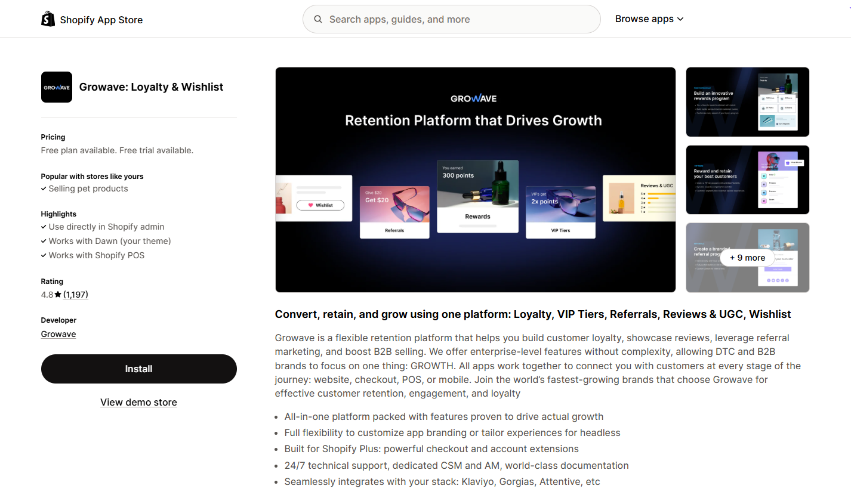Click the Referrals sunglasses card
Viewport: 851px width, 504px height.
point(394,212)
